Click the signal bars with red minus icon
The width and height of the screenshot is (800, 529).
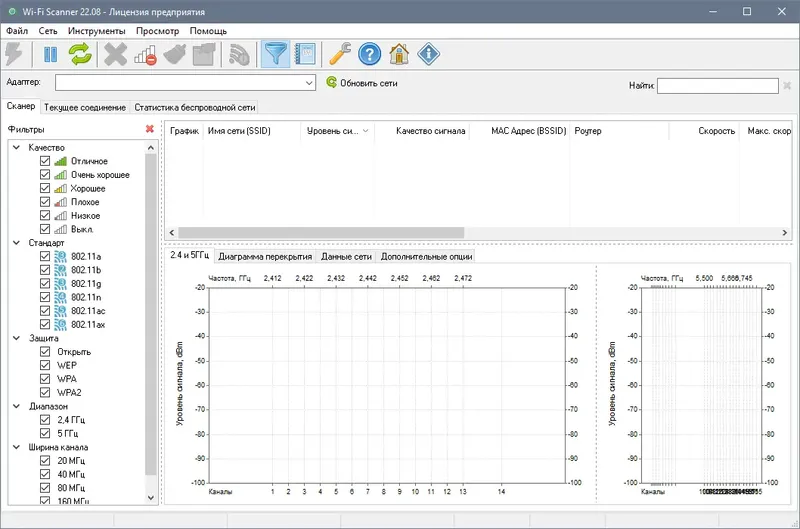(x=145, y=55)
